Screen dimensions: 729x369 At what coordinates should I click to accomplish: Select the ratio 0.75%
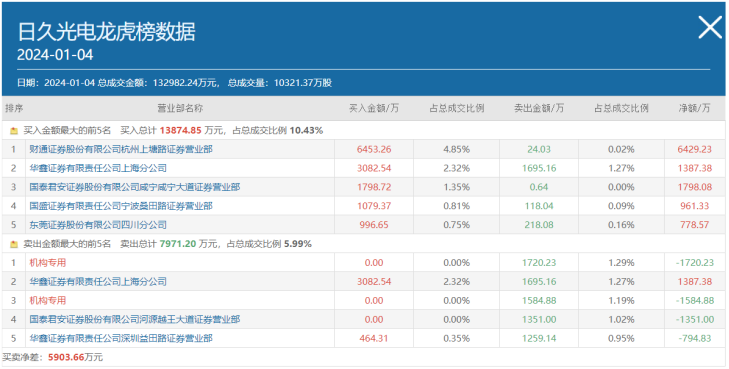(x=457, y=225)
